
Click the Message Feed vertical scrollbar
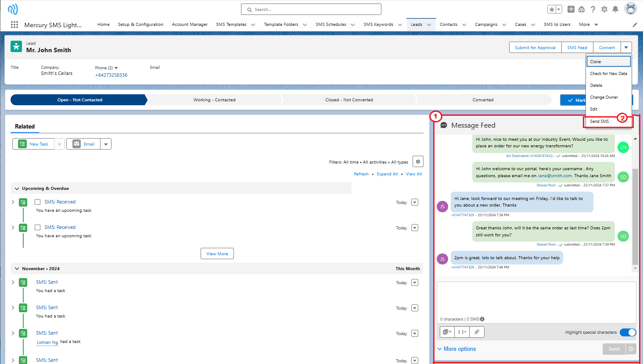(x=635, y=217)
